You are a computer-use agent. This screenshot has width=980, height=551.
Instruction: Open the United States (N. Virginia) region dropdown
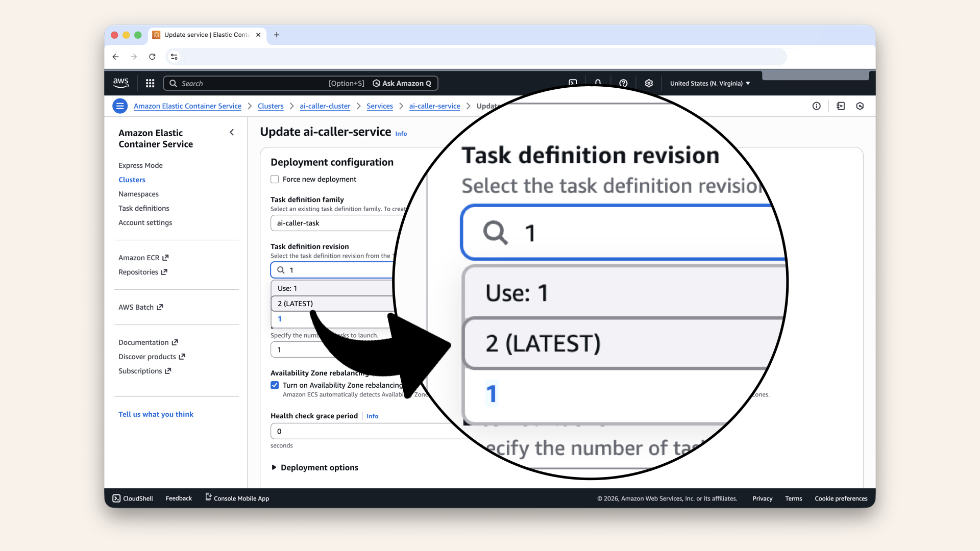[709, 83]
